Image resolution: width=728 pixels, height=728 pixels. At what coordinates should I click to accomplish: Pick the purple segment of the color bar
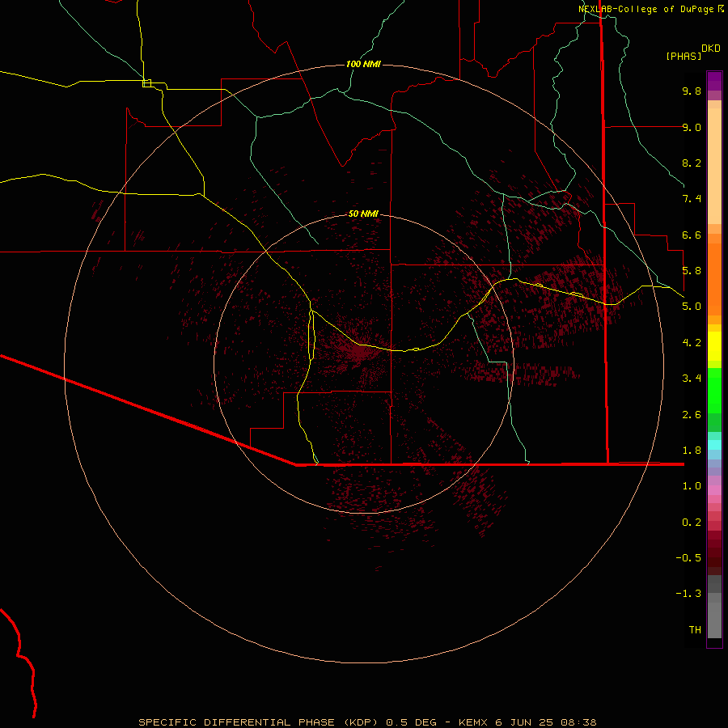tap(714, 81)
